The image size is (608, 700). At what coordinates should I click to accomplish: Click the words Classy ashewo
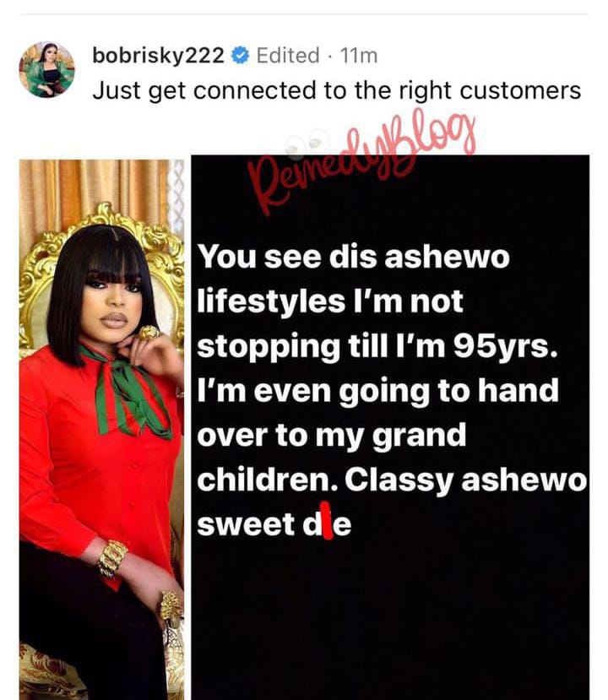pyautogui.click(x=465, y=480)
